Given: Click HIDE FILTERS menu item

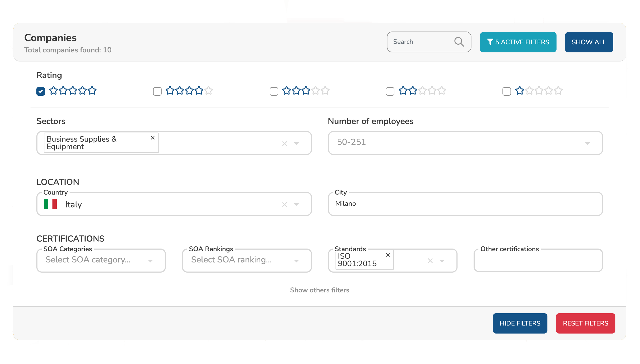Looking at the screenshot, I should [x=520, y=324].
